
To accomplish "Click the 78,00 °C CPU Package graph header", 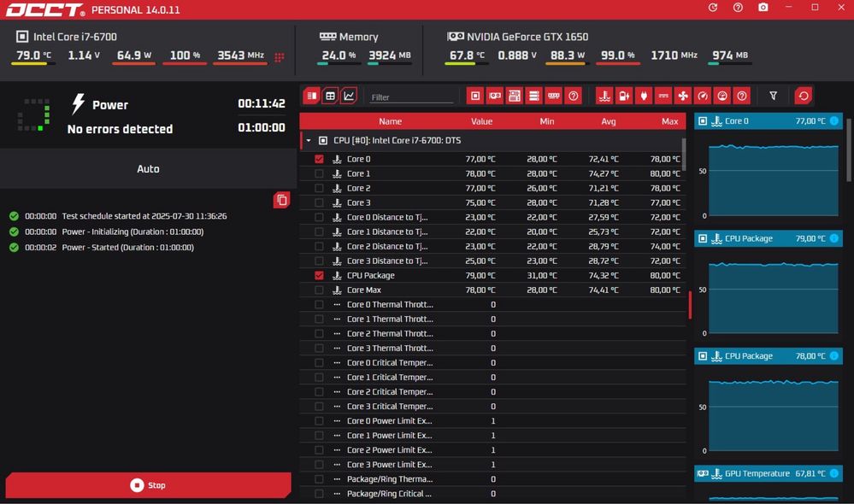I will 768,356.
